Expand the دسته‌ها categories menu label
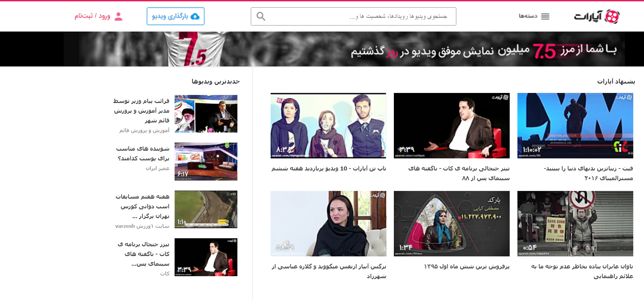644x300 pixels. click(x=528, y=16)
